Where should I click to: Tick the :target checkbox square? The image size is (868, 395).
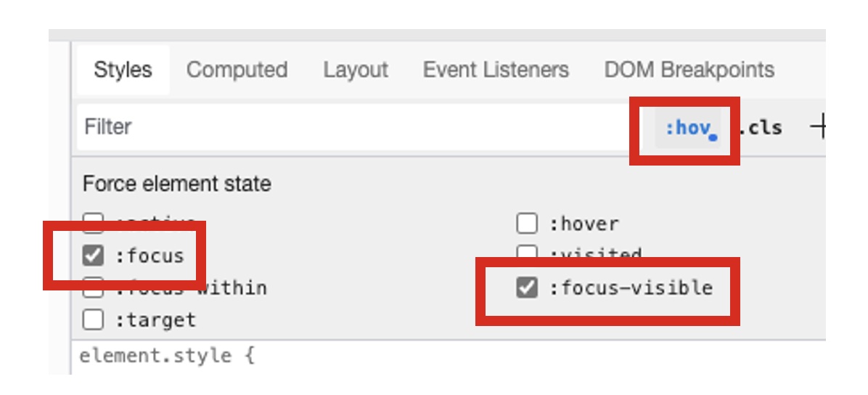[x=93, y=319]
